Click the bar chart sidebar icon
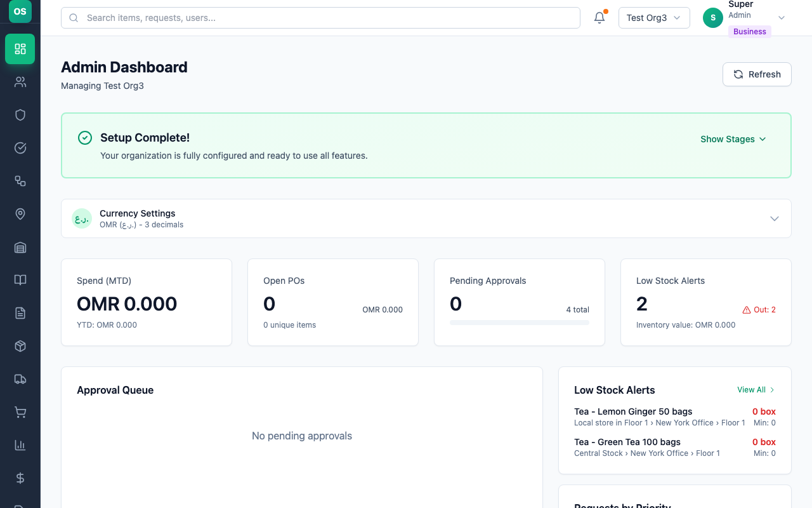The image size is (812, 508). click(20, 445)
